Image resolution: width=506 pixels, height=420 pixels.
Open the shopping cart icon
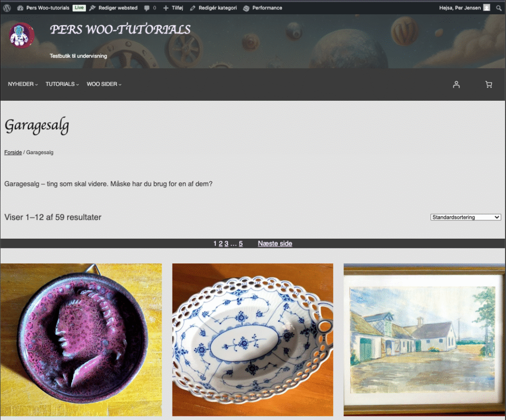tap(489, 84)
